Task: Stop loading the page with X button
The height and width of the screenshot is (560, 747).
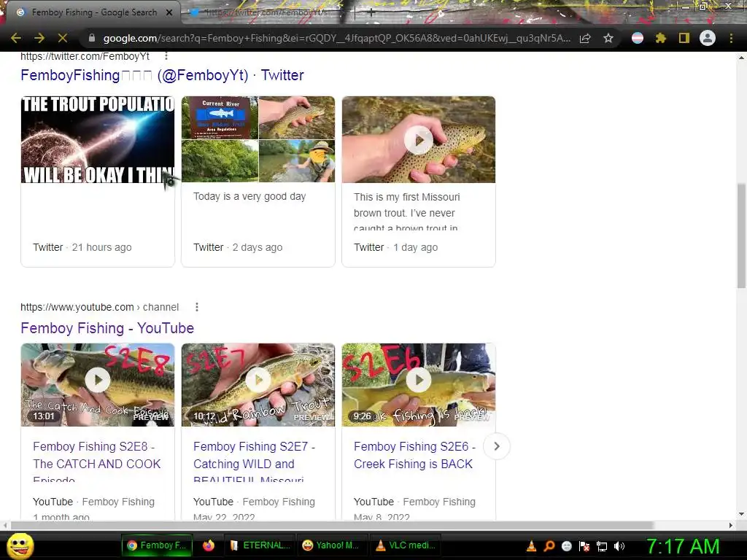Action: point(63,38)
